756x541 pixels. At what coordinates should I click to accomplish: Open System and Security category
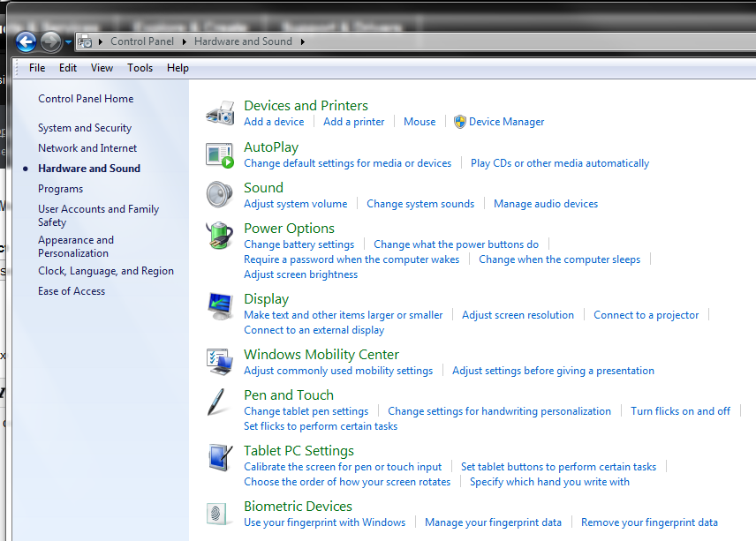[85, 128]
